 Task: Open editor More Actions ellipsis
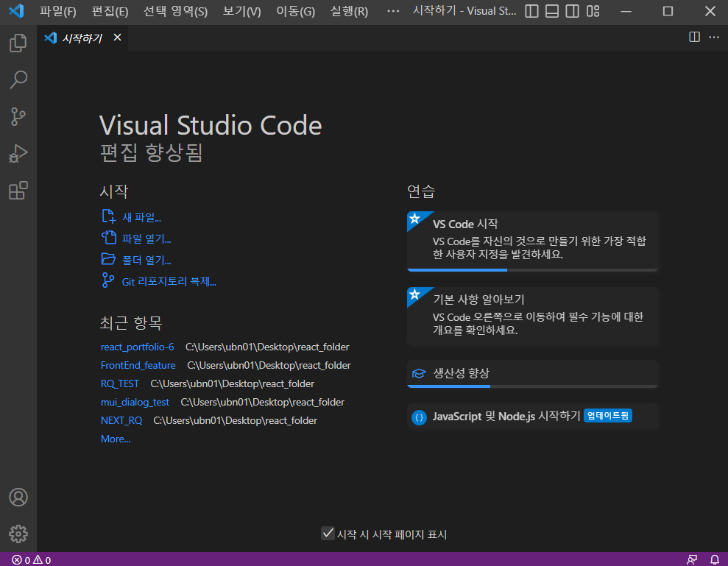(714, 37)
